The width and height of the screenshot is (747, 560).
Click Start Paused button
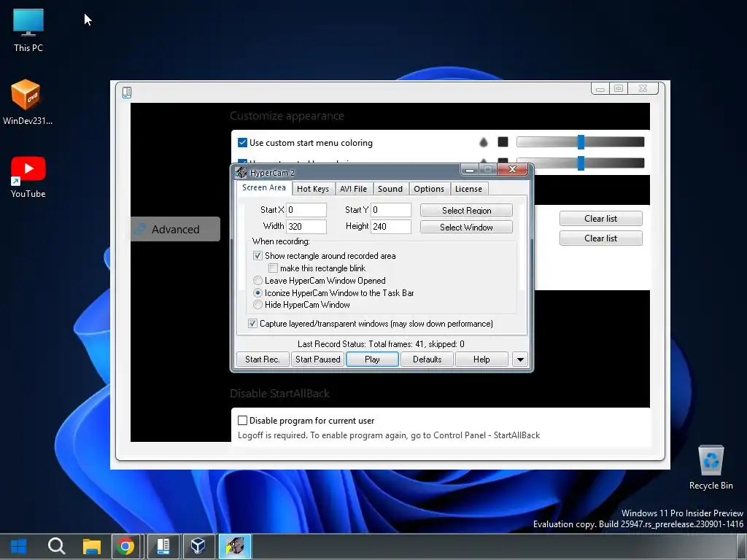click(x=318, y=359)
